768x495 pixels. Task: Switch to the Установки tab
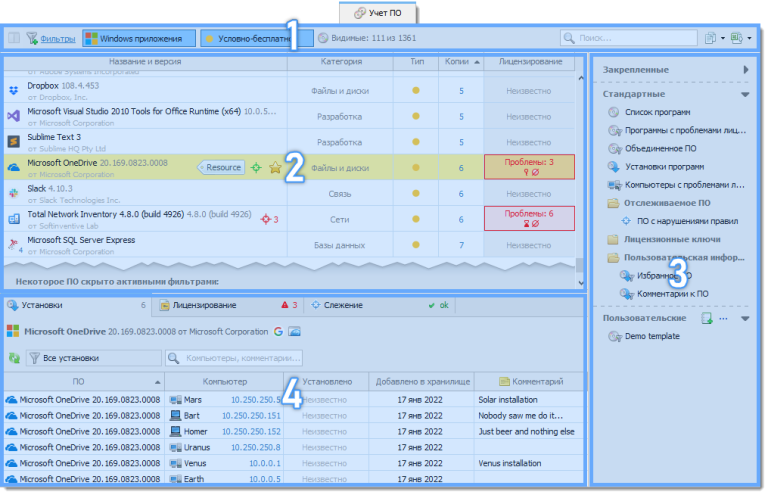tap(76, 305)
